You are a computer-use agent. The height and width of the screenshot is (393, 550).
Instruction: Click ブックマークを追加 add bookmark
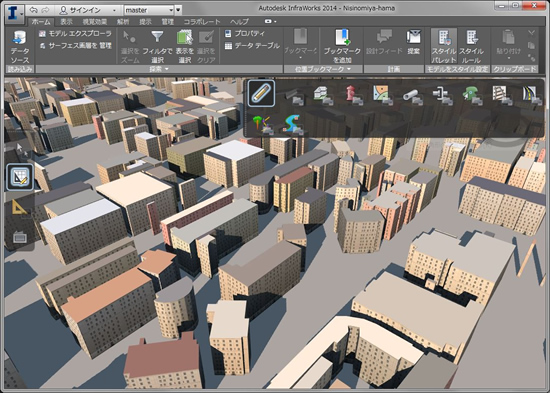click(x=342, y=47)
